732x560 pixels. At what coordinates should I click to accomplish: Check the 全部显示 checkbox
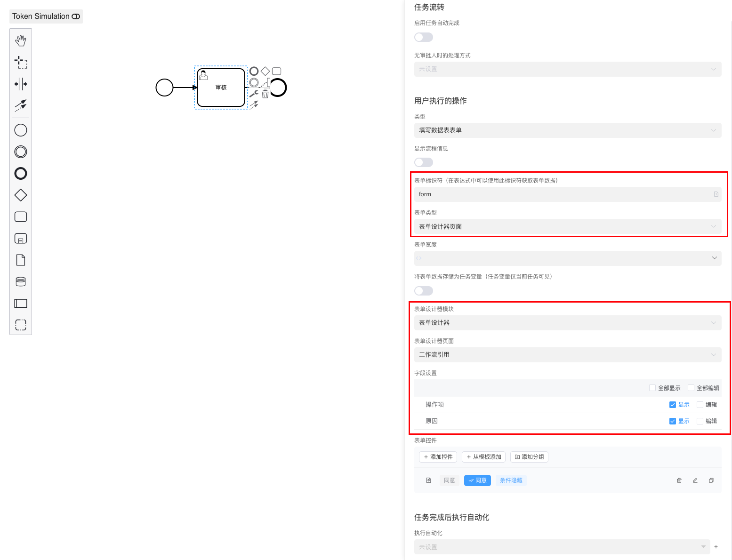pyautogui.click(x=652, y=388)
